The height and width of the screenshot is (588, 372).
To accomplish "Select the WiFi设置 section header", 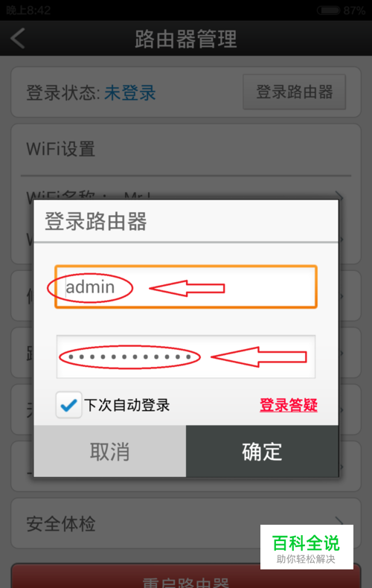I will coord(61,149).
